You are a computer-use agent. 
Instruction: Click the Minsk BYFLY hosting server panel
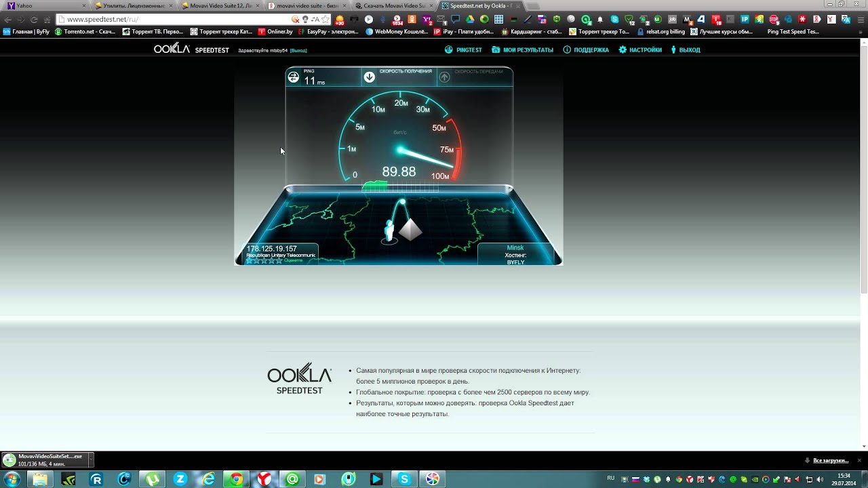515,254
